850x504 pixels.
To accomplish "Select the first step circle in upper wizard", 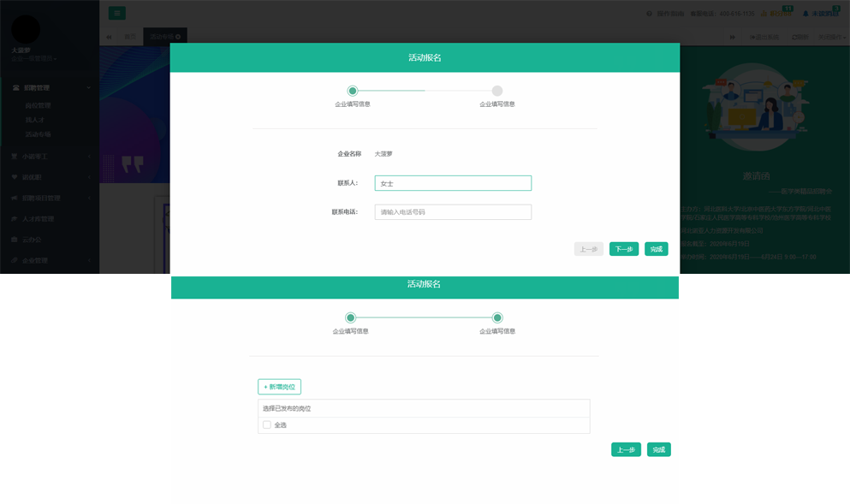I will (352, 91).
